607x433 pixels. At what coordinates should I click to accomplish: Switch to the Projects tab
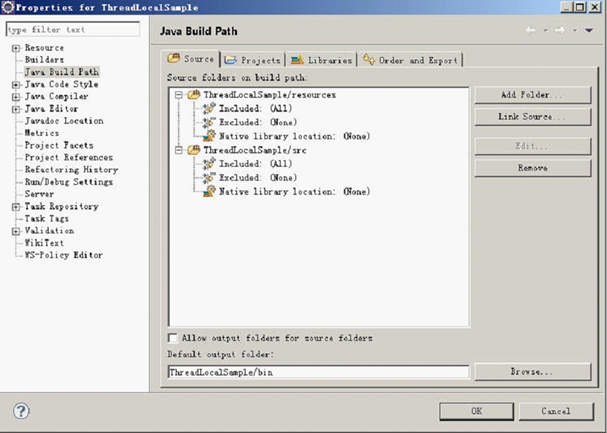tap(252, 60)
